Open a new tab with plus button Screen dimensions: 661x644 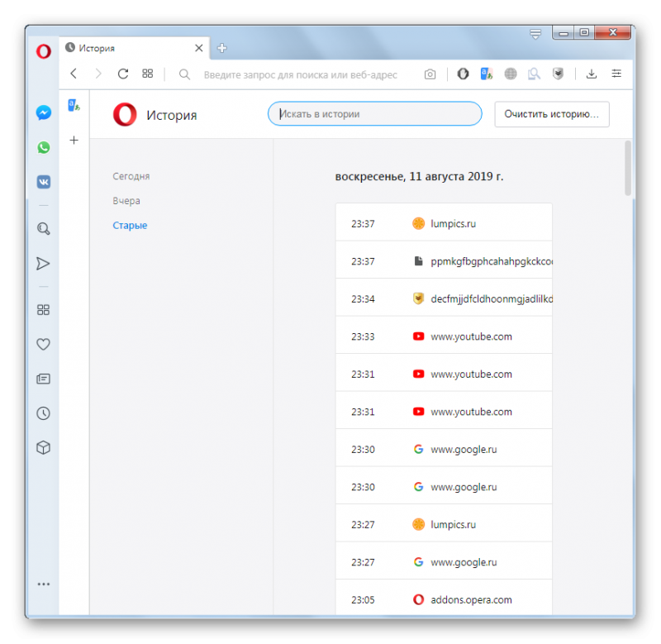coord(222,48)
